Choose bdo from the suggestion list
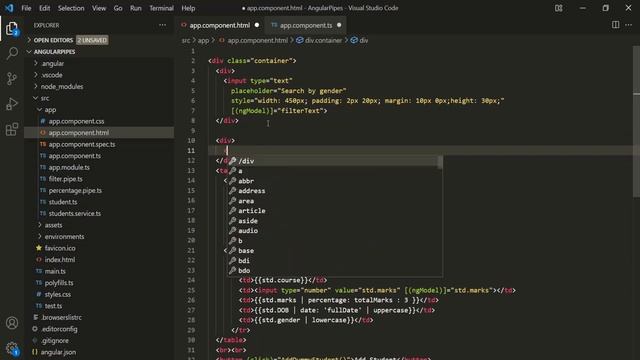The height and width of the screenshot is (360, 640). pos(334,270)
